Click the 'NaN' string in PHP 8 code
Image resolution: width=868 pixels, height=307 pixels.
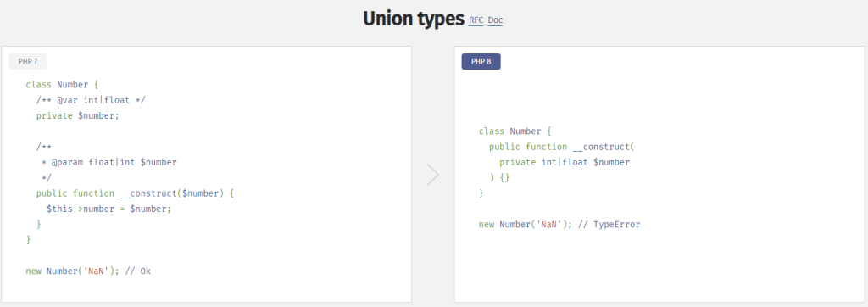tap(549, 225)
